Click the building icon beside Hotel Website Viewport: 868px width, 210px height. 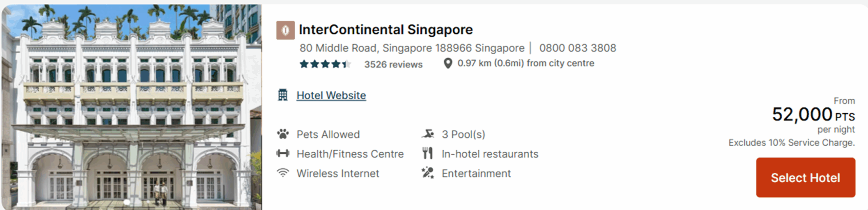tap(282, 95)
